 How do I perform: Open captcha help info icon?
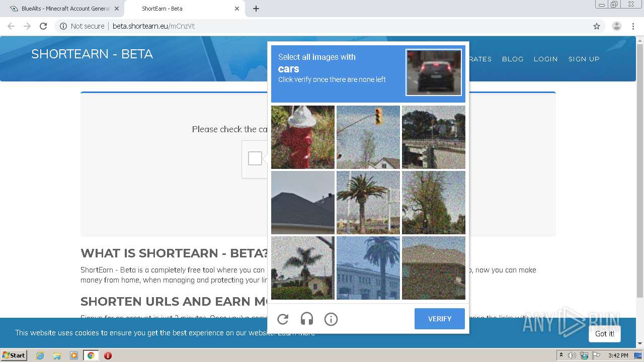pyautogui.click(x=331, y=319)
